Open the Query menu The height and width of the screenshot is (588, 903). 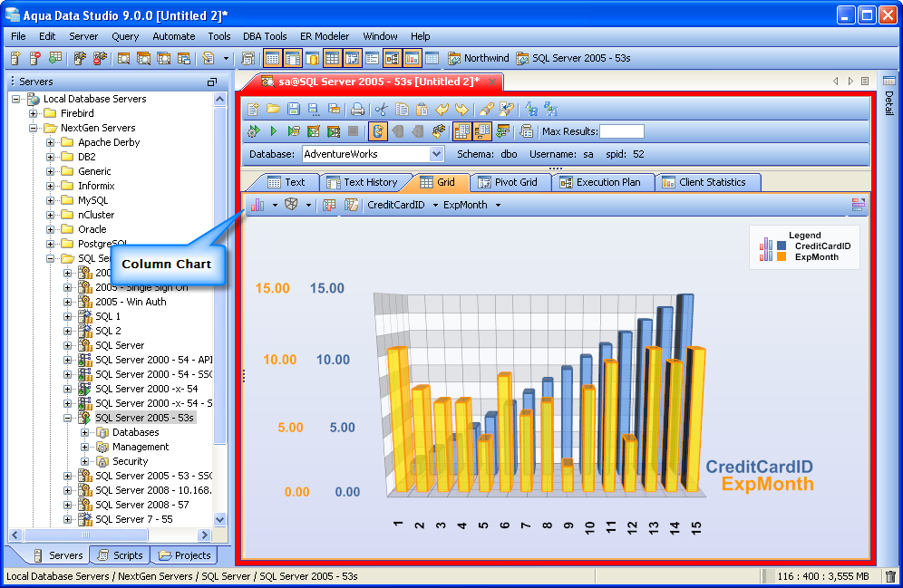pyautogui.click(x=125, y=36)
